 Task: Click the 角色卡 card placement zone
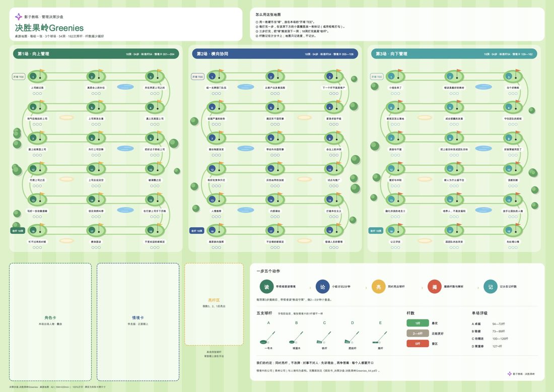[x=50, y=322]
